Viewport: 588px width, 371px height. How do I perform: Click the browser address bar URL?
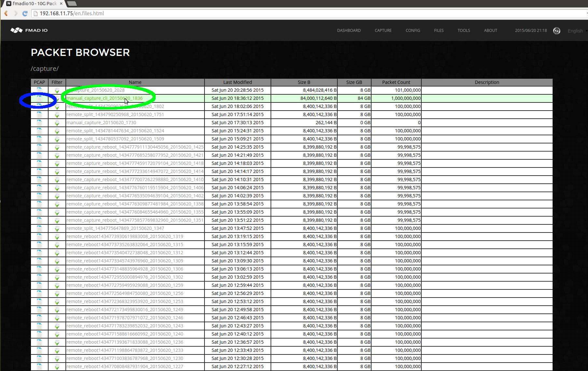click(71, 13)
